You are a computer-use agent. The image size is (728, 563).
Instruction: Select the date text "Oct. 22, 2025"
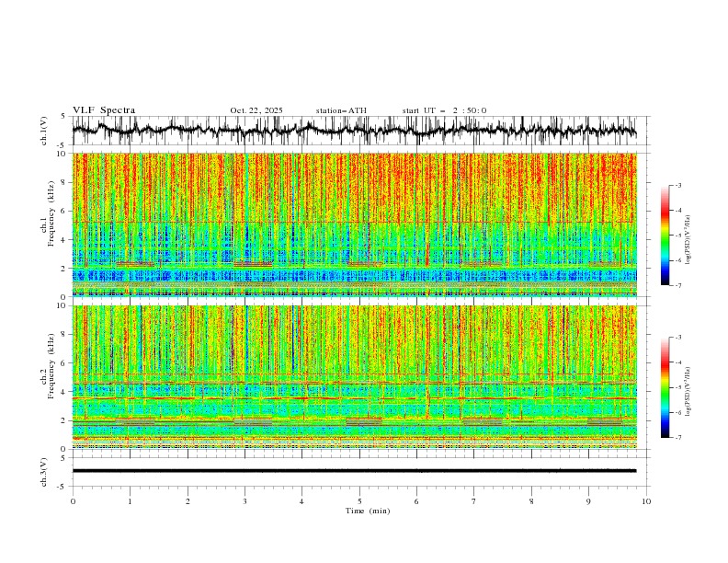(x=256, y=110)
